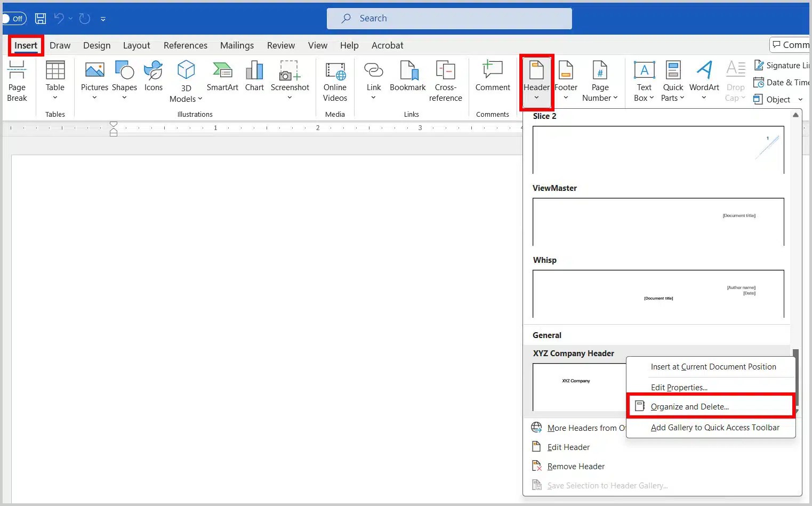Switch to the Acrobat tab
This screenshot has width=812, height=506.
coord(387,45)
